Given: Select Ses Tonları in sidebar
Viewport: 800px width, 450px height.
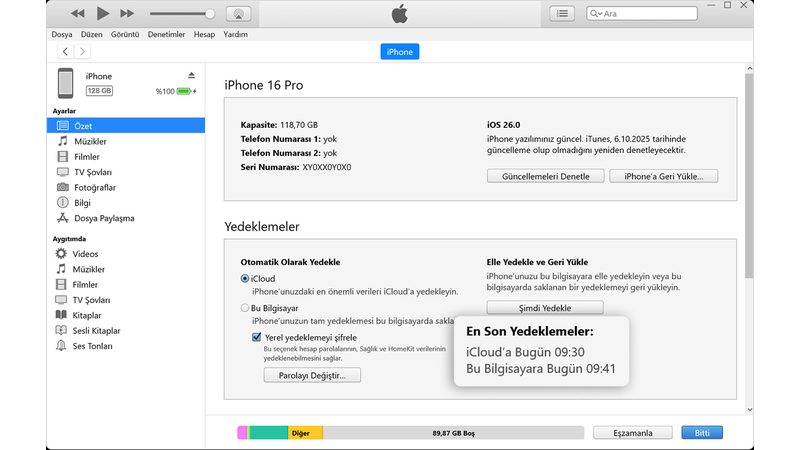Looking at the screenshot, I should coord(93,346).
